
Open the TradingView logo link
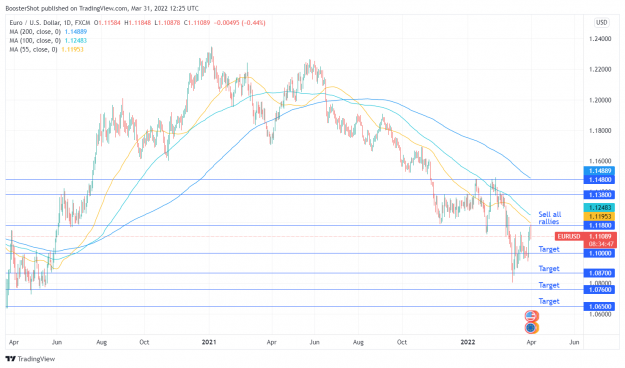tap(30, 358)
